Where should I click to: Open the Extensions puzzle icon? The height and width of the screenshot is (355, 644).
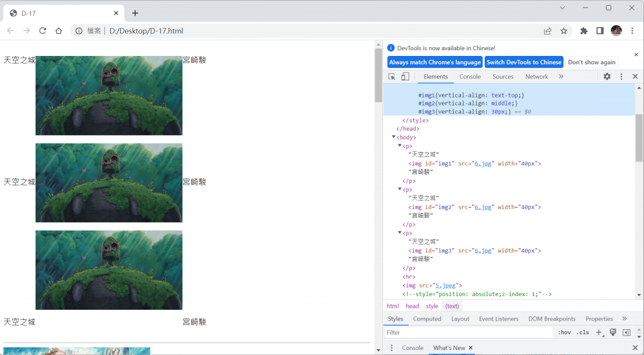coord(584,31)
